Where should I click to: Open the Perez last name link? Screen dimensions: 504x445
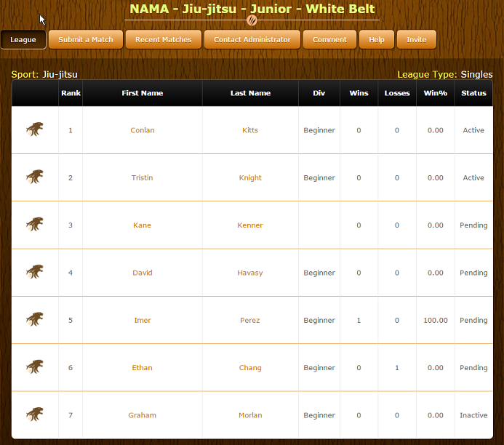pyautogui.click(x=250, y=320)
